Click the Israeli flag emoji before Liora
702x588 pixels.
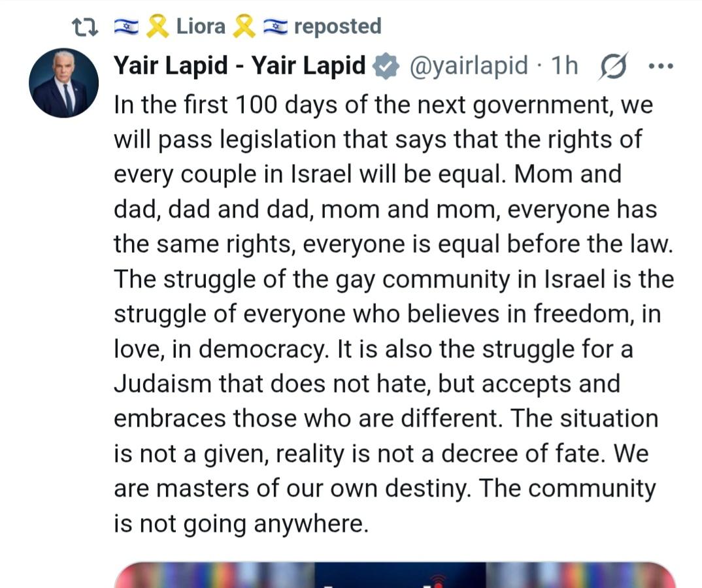[126, 26]
